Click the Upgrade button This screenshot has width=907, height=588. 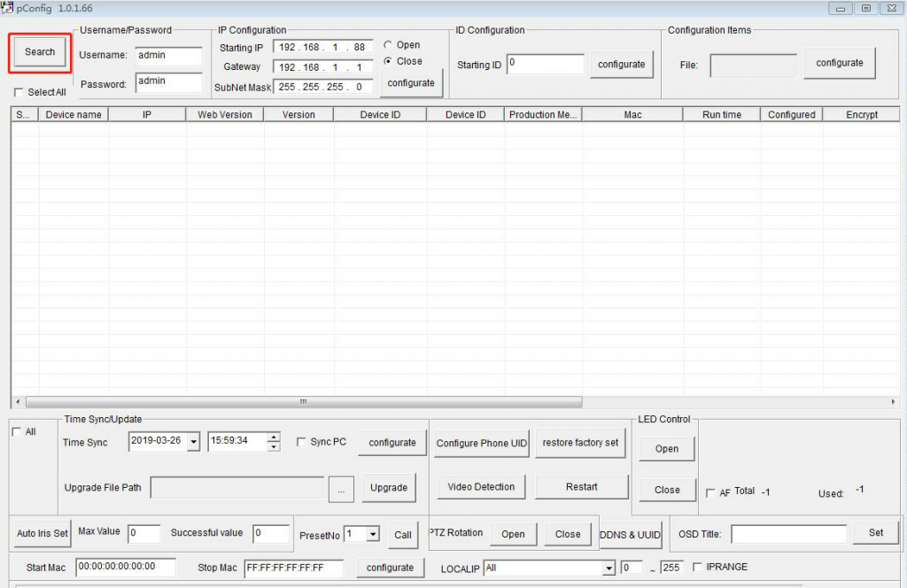click(389, 487)
